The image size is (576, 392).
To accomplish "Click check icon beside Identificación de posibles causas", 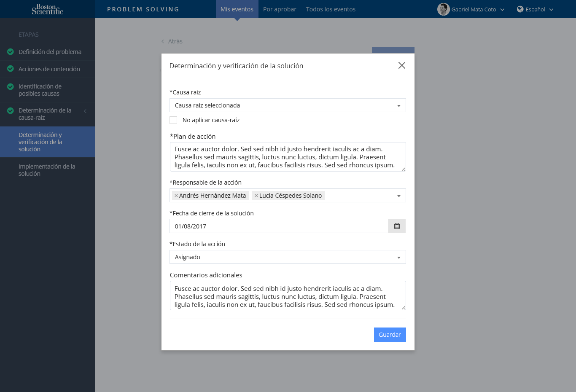I will pyautogui.click(x=11, y=86).
